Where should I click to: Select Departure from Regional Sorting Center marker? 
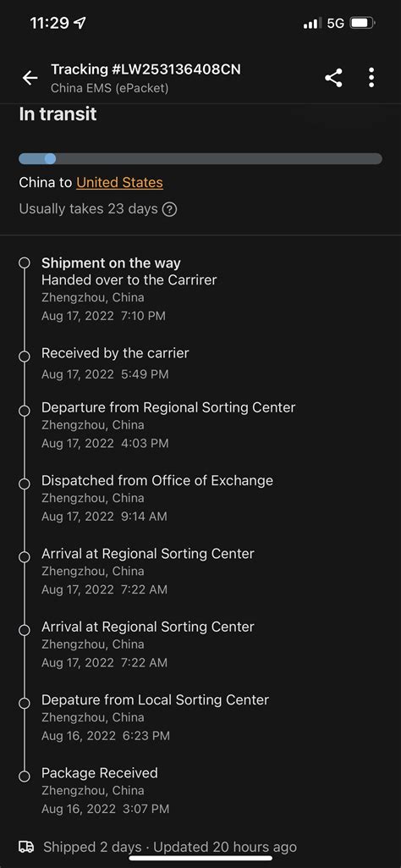[x=25, y=411]
